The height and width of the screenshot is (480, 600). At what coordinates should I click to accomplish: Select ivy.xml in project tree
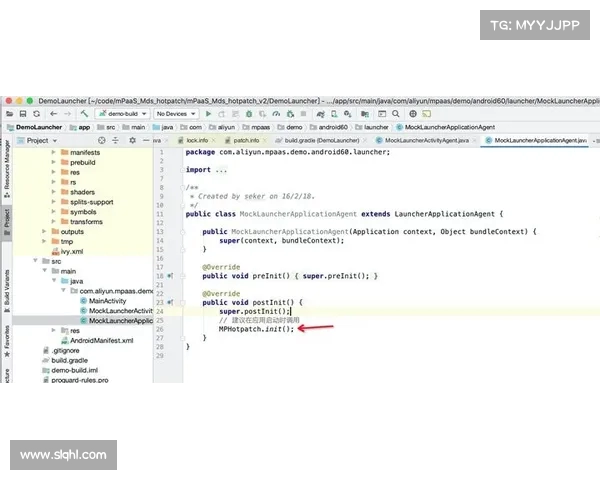[x=67, y=251]
